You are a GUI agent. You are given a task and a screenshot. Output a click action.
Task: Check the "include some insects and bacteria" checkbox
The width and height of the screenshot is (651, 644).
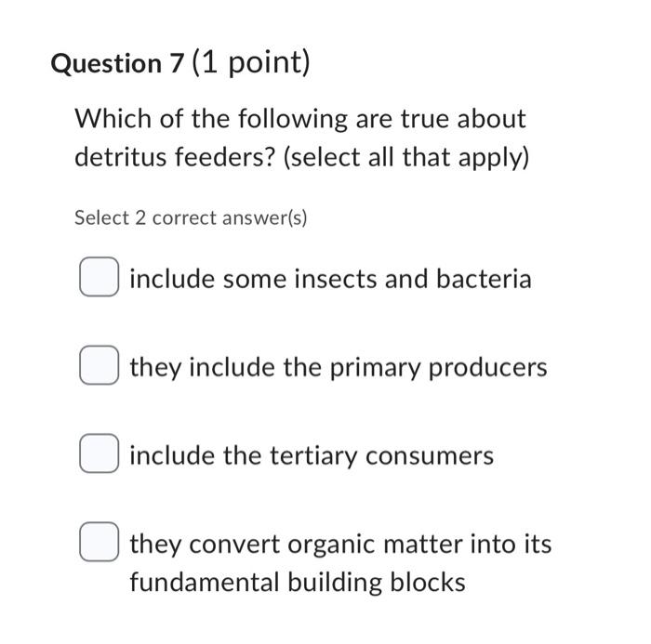[100, 277]
